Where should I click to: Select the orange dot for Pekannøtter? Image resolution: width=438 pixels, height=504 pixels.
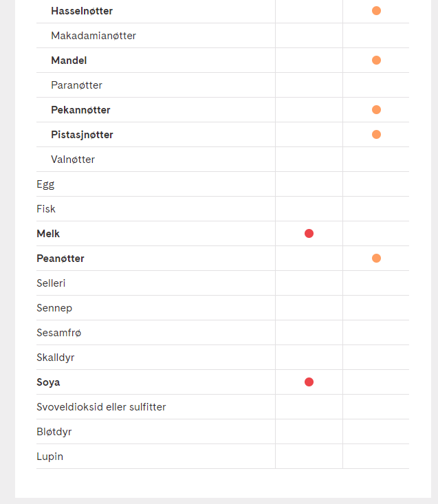(376, 110)
